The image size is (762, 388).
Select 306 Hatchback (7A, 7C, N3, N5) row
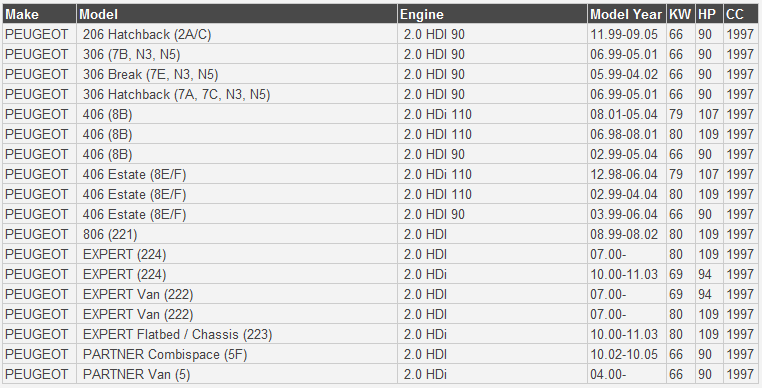[381, 94]
